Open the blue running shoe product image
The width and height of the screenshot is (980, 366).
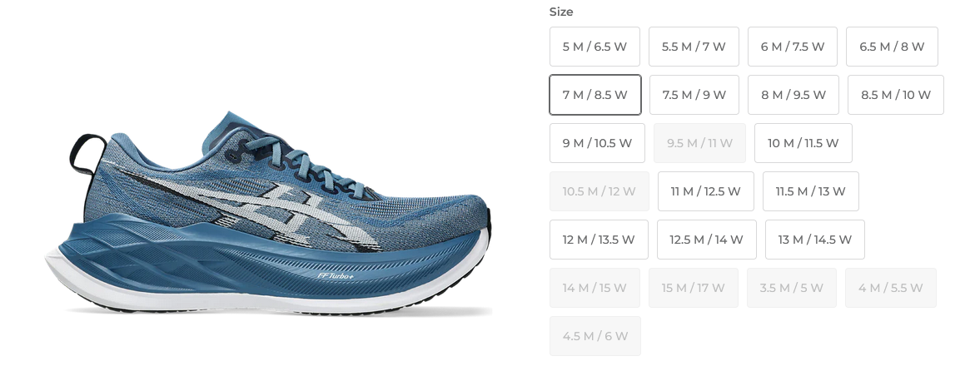pyautogui.click(x=280, y=212)
